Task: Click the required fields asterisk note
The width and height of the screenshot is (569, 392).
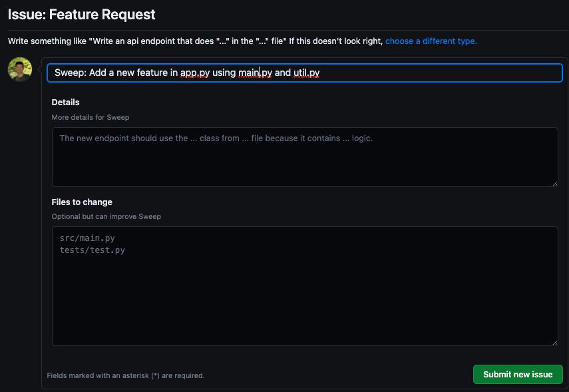Action: (126, 375)
